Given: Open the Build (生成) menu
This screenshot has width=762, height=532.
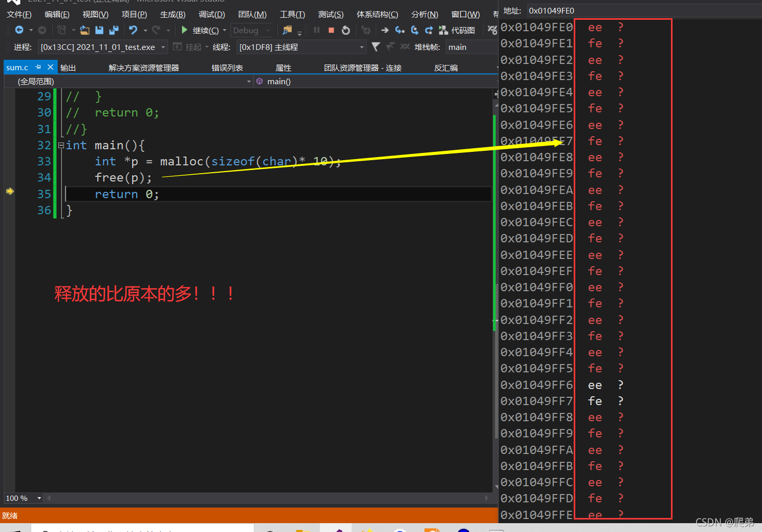Looking at the screenshot, I should point(173,14).
